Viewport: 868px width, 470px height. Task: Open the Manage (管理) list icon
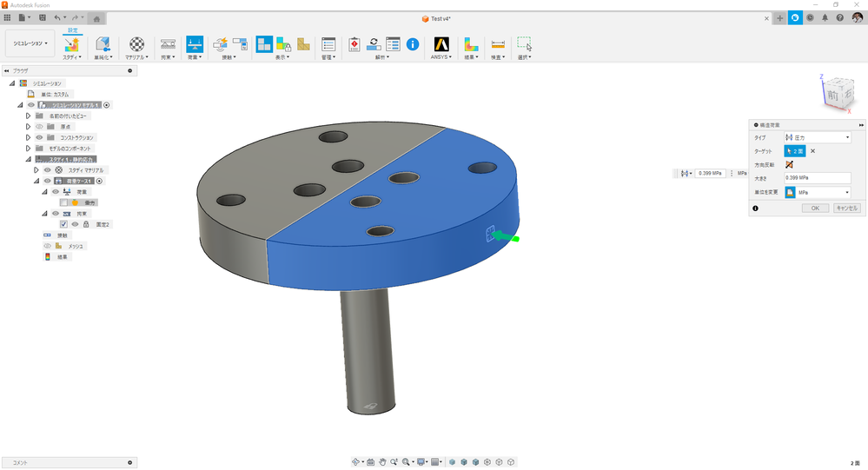(x=328, y=44)
